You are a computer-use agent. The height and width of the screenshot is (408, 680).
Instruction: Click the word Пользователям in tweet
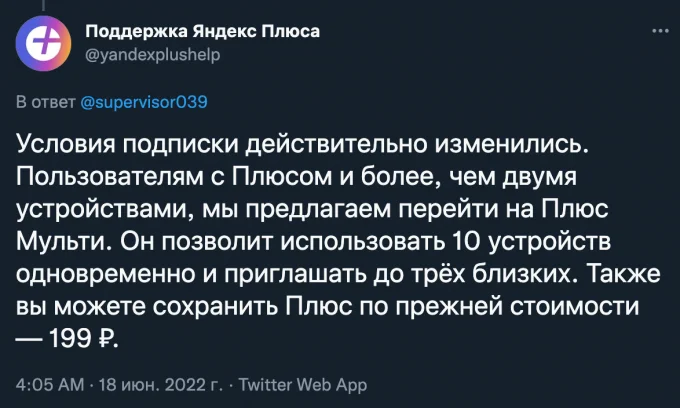click(x=110, y=176)
